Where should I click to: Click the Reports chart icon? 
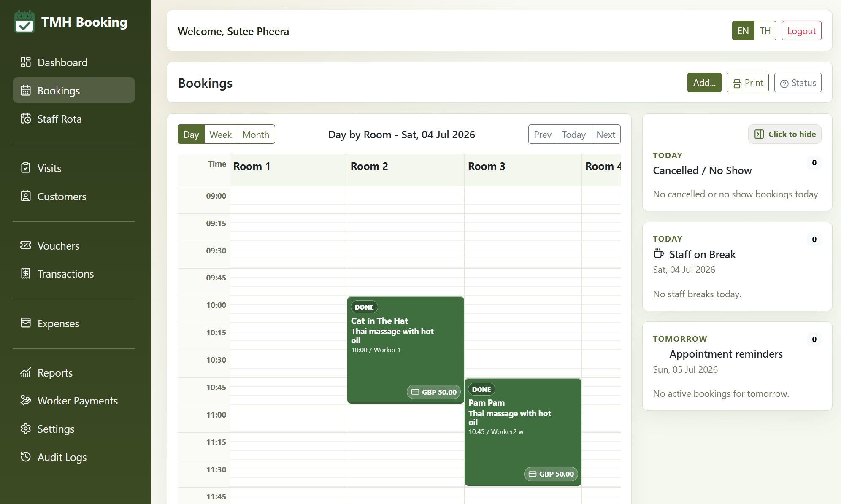[26, 372]
